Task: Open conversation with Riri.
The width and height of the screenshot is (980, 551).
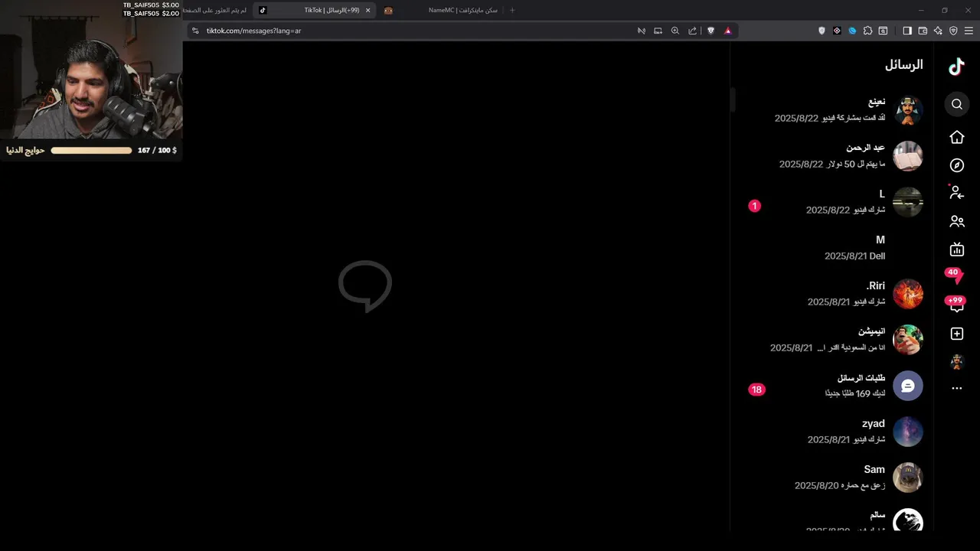Action: tap(831, 294)
